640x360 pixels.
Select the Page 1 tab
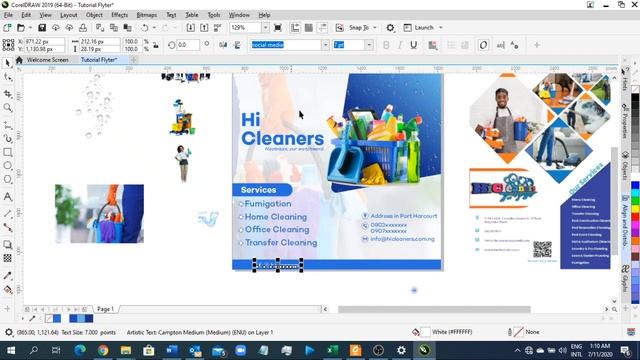tap(105, 309)
